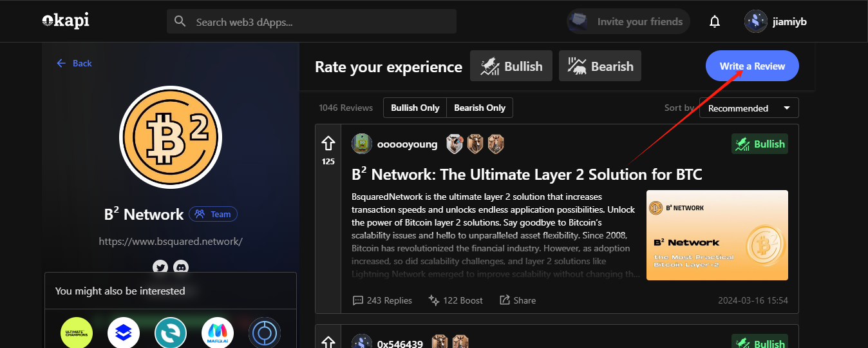The image size is (868, 348).
Task: Click 0x546439's first badge icon
Action: click(x=440, y=342)
